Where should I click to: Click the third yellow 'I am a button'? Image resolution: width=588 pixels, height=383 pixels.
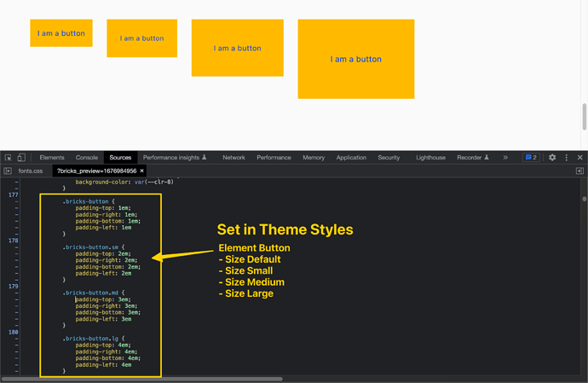pyautogui.click(x=238, y=48)
